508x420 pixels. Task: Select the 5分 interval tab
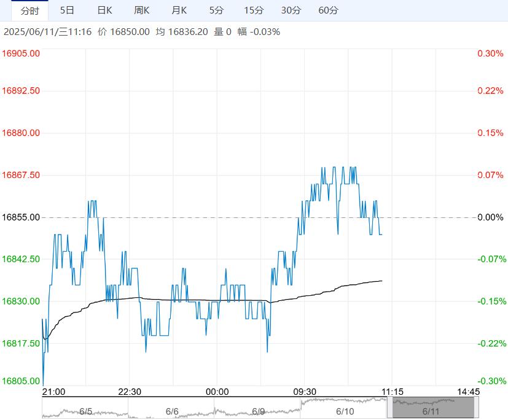(216, 10)
